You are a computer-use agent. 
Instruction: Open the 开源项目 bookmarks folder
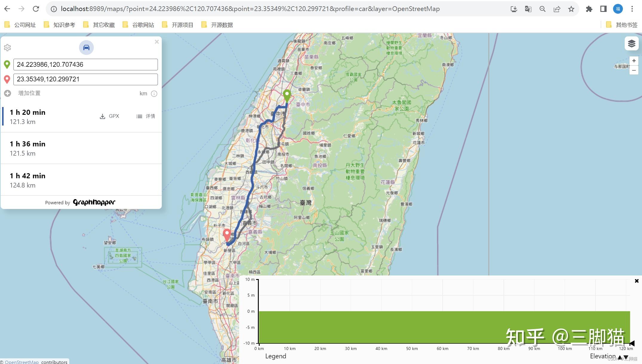tap(182, 25)
